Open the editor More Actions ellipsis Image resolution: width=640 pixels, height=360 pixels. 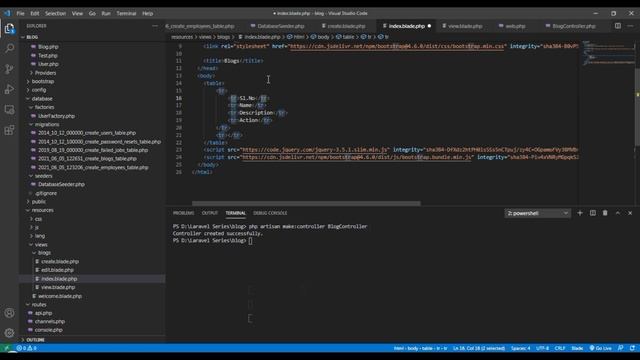(x=630, y=26)
